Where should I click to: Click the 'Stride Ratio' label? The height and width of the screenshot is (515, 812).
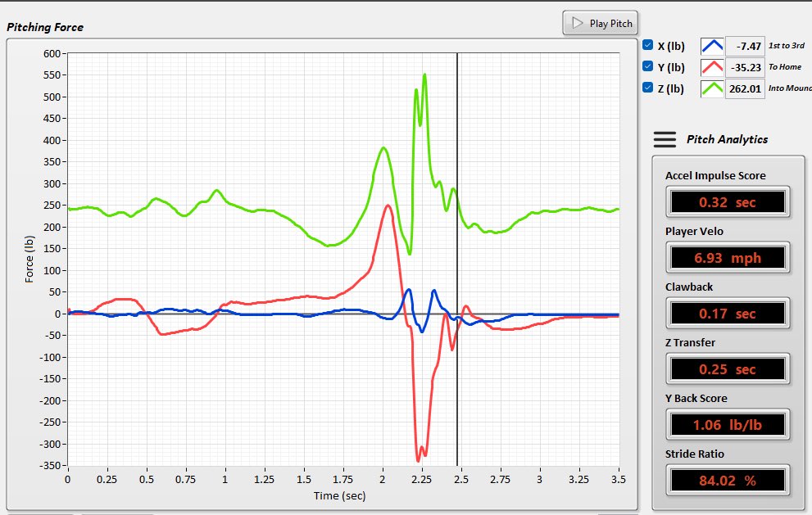click(695, 454)
